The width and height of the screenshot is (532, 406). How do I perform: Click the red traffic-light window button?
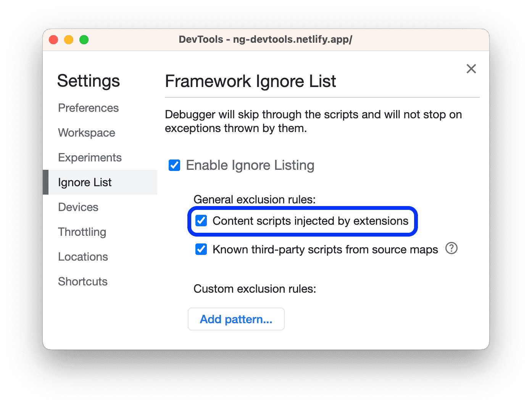[x=53, y=39]
